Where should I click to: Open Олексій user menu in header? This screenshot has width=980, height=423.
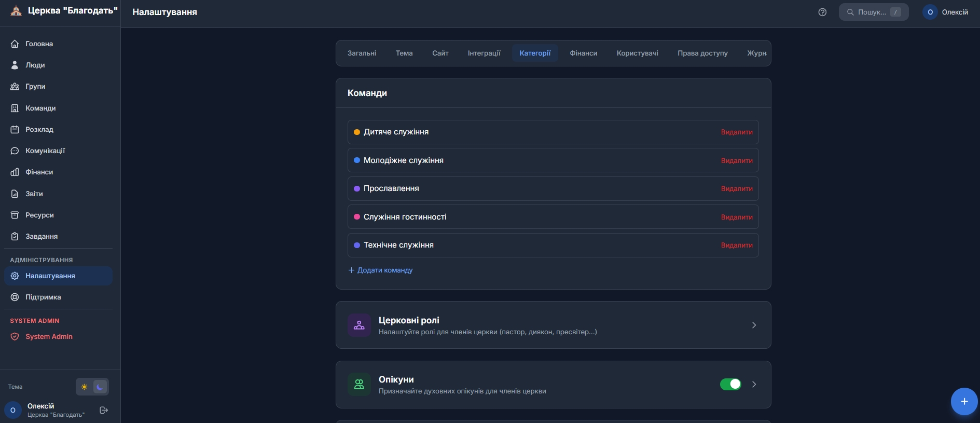pyautogui.click(x=946, y=12)
